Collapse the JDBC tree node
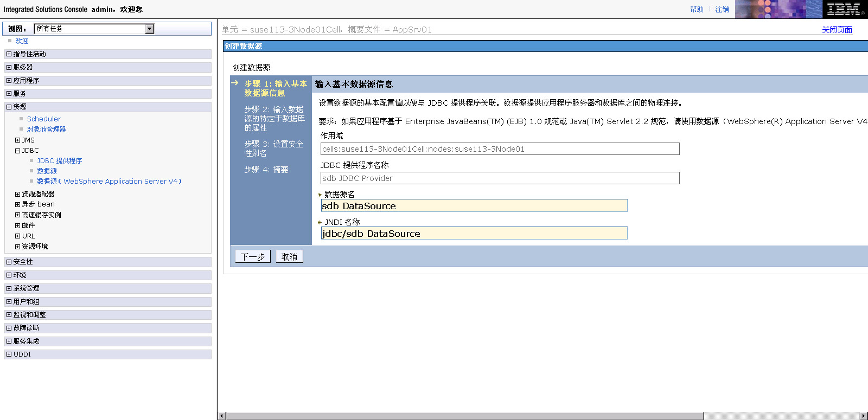Screen dimensions: 868x420 pos(18,151)
